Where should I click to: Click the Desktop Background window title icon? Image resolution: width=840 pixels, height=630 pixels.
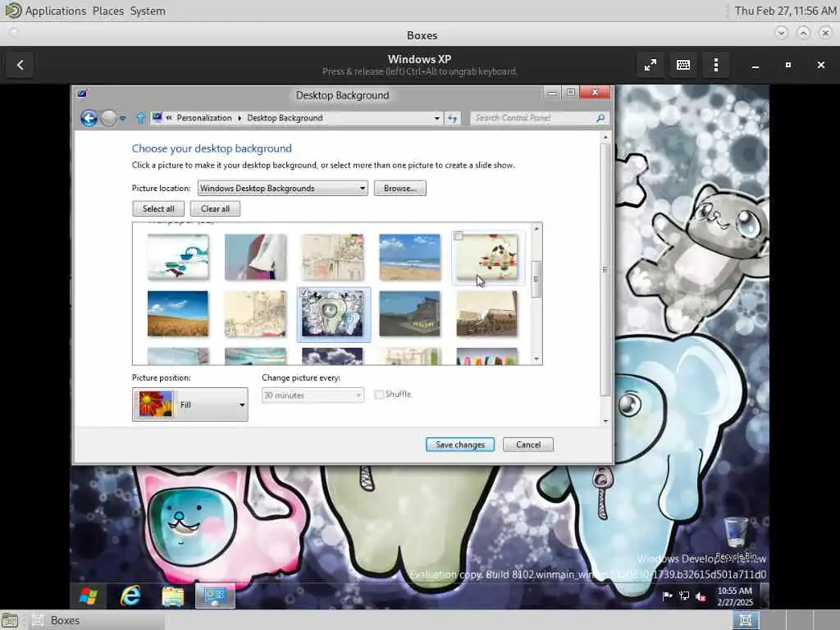[x=82, y=94]
